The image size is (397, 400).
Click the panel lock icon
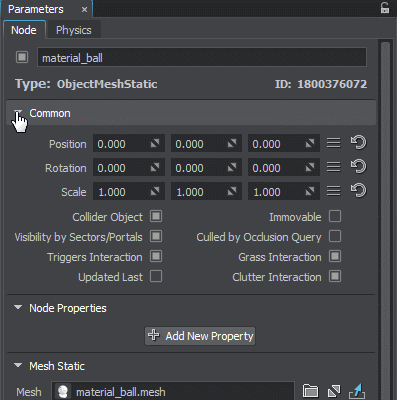click(x=385, y=8)
